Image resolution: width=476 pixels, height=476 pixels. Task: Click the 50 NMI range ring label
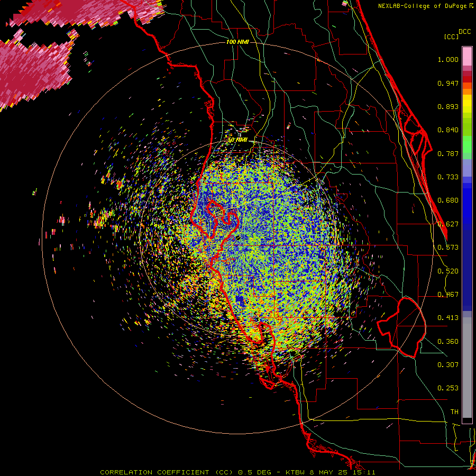(x=237, y=140)
